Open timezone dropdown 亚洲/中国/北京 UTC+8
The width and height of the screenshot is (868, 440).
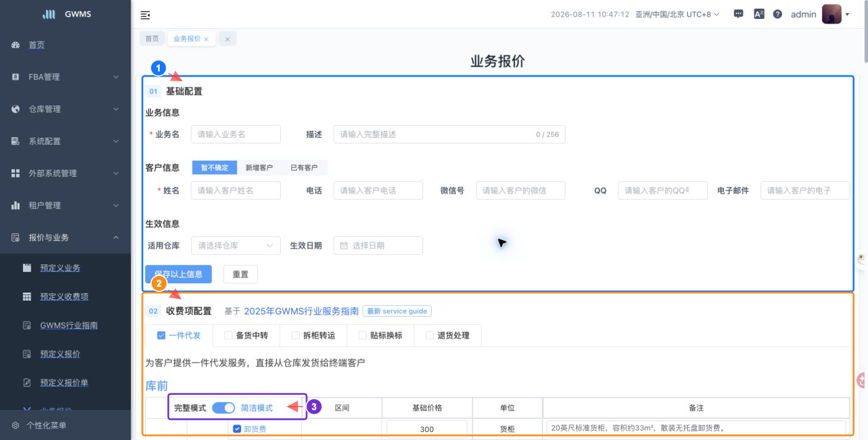pyautogui.click(x=677, y=14)
